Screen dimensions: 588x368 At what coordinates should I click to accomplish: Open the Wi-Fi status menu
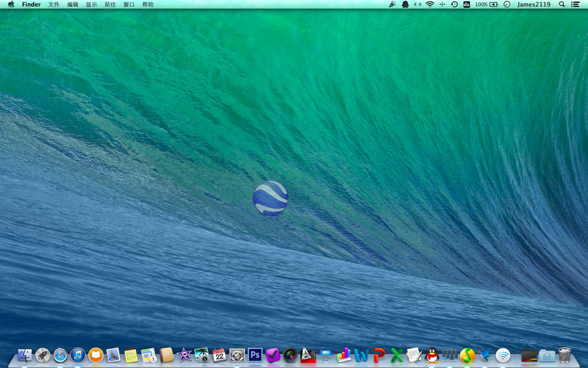(430, 4)
